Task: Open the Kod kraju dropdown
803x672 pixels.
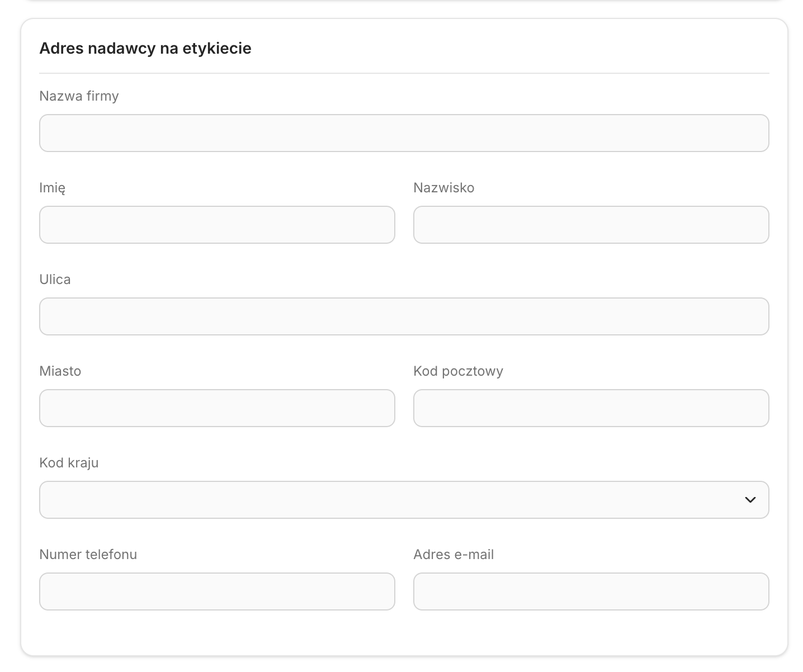Action: pos(404,500)
